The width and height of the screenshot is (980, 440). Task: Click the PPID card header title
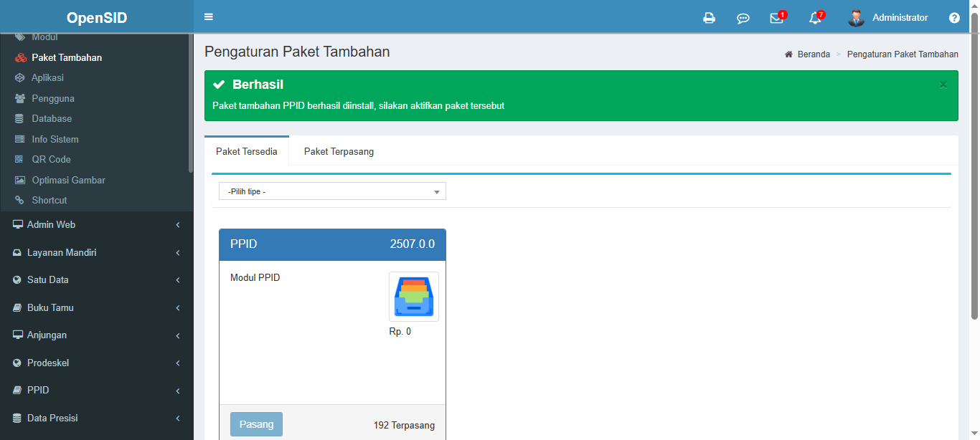pyautogui.click(x=243, y=244)
